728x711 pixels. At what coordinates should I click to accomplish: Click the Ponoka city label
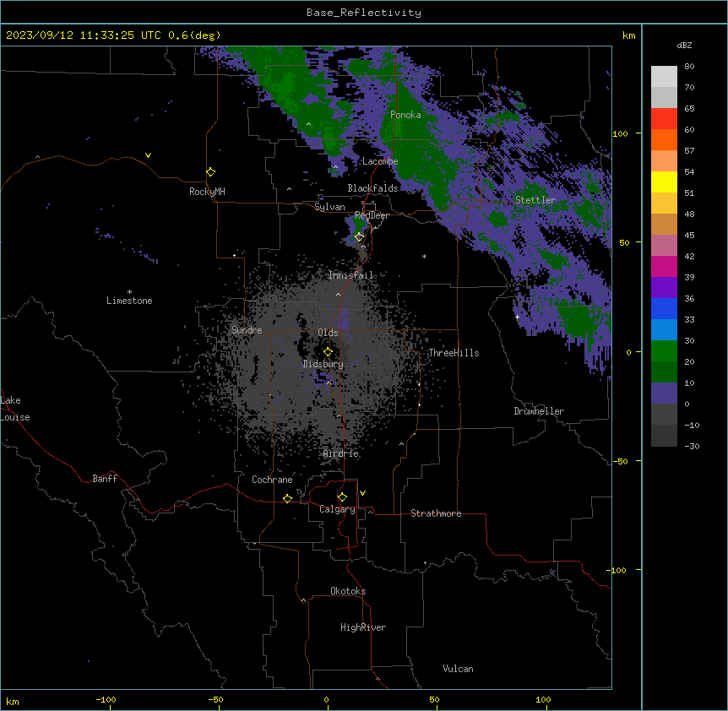[x=405, y=115]
